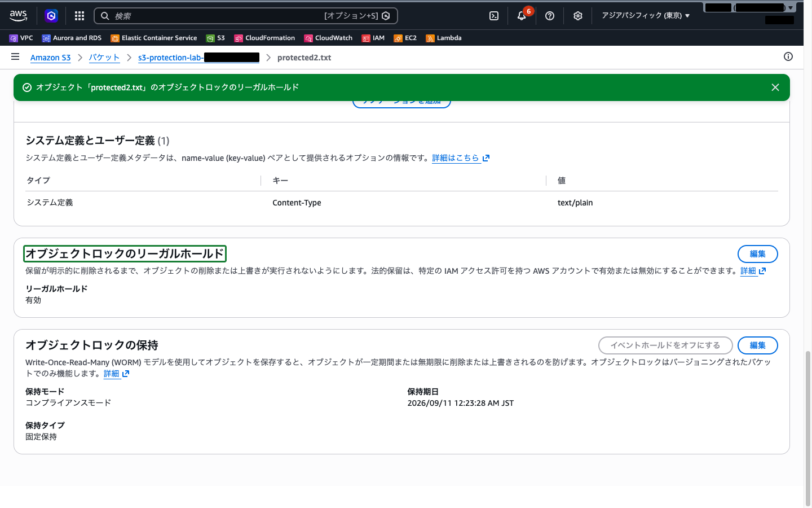Dismiss the green success notification
The image size is (812, 508).
pyautogui.click(x=775, y=87)
